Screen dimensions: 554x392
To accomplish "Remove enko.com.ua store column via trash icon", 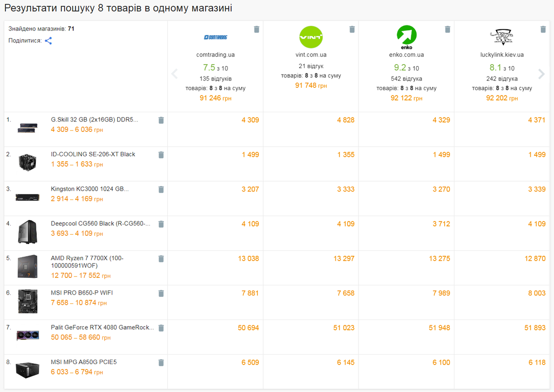I will coord(448,29).
